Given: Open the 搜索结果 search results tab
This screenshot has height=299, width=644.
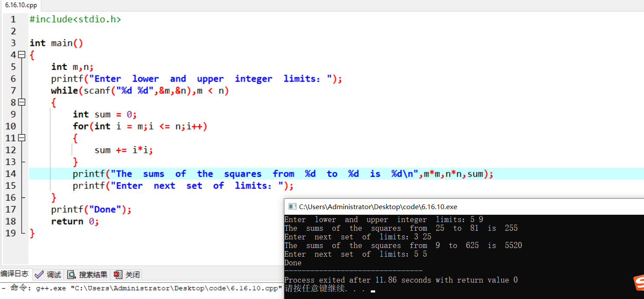Looking at the screenshot, I should (x=87, y=274).
